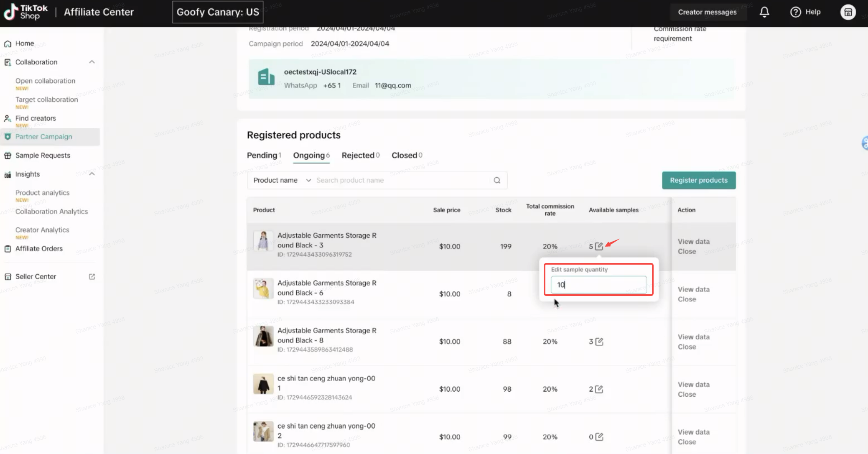This screenshot has width=868, height=454.
Task: Click the search magnifier icon
Action: click(496, 180)
